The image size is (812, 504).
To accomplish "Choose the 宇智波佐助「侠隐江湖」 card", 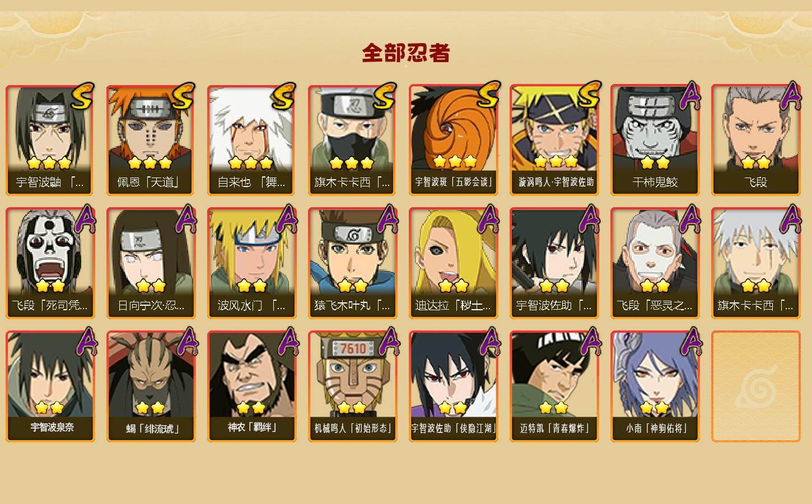I will (453, 386).
